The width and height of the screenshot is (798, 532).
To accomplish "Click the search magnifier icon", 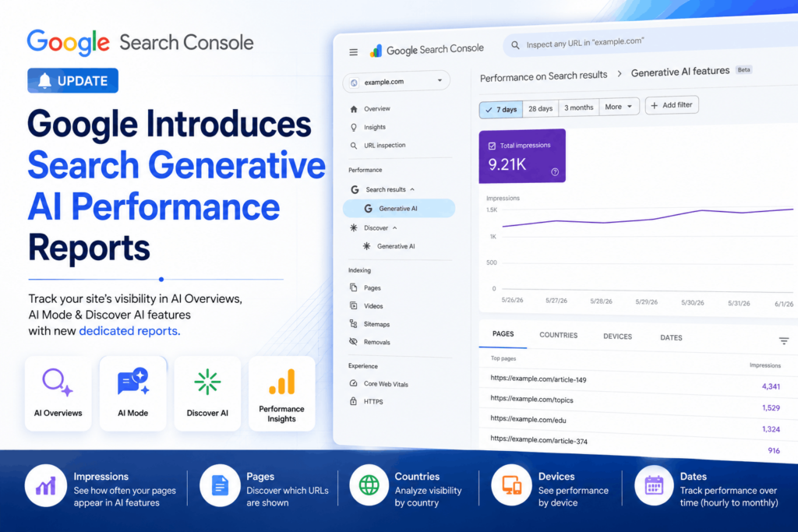I will tap(515, 45).
